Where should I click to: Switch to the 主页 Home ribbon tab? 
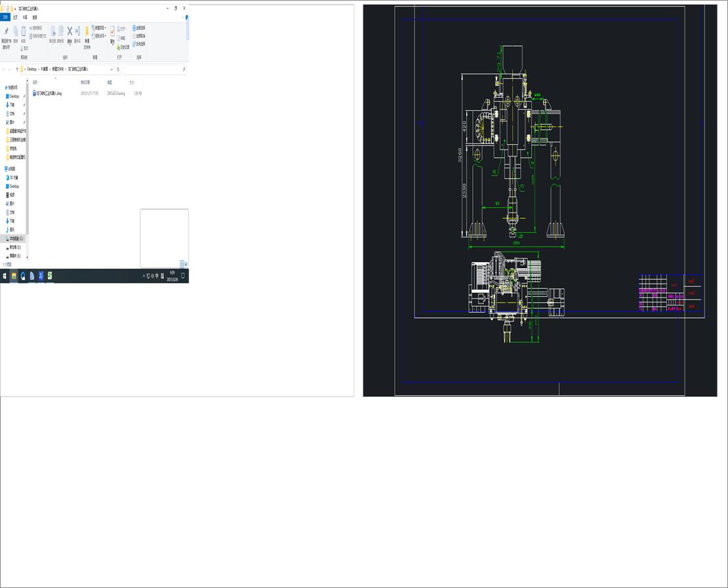[x=15, y=17]
